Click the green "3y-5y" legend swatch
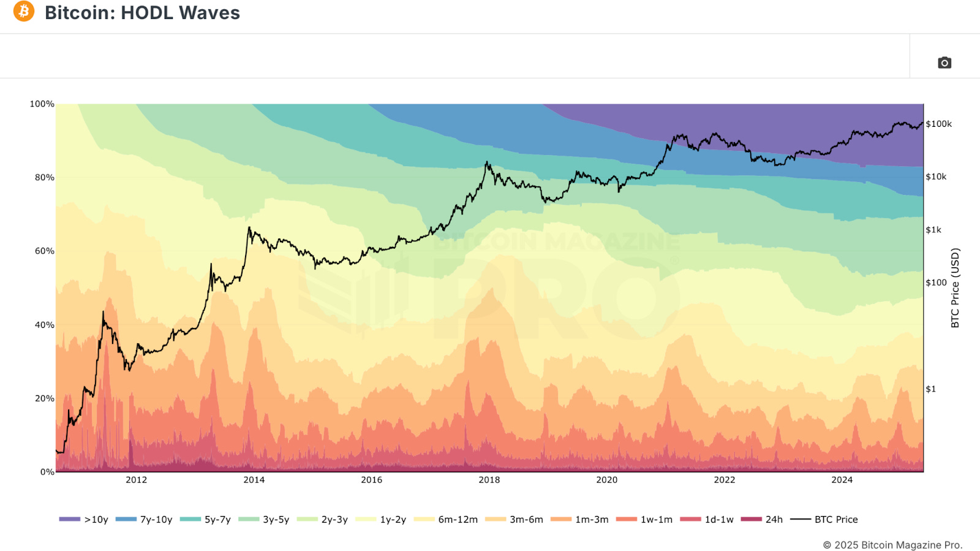Image resolution: width=980 pixels, height=551 pixels. pos(248,519)
